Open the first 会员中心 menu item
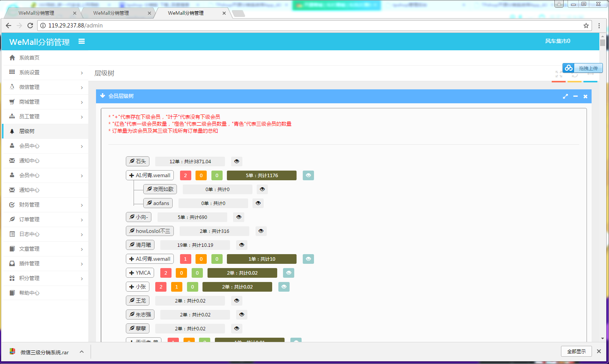 pos(45,146)
